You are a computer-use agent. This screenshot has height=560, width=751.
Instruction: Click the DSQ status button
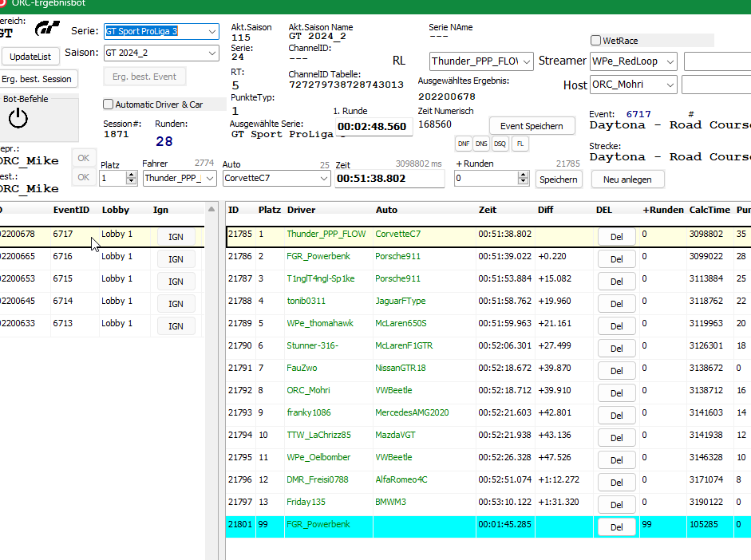[500, 144]
